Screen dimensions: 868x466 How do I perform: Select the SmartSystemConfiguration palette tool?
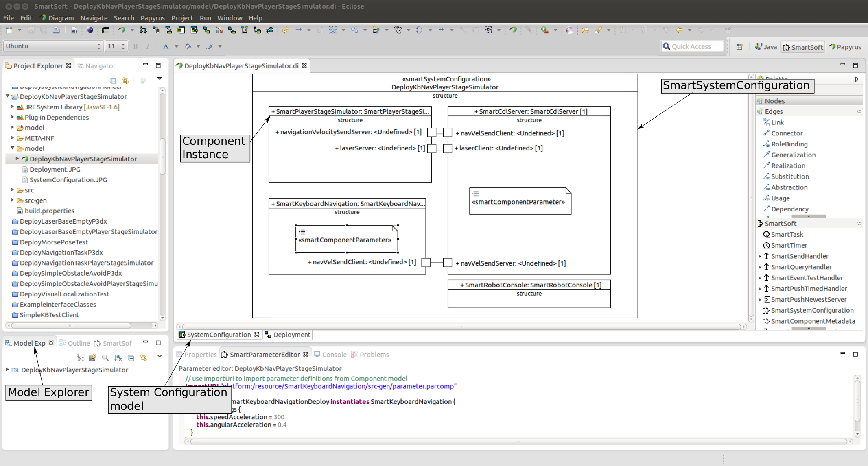click(807, 310)
